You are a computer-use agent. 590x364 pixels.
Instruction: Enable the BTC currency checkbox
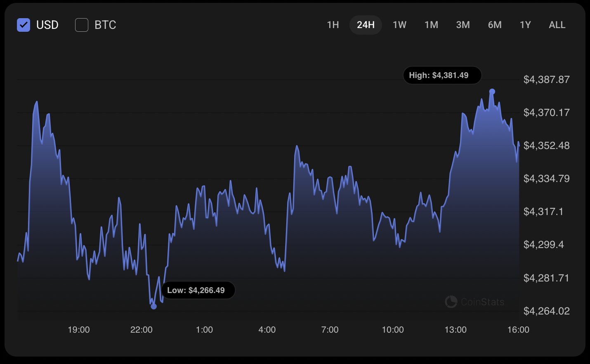pyautogui.click(x=82, y=25)
